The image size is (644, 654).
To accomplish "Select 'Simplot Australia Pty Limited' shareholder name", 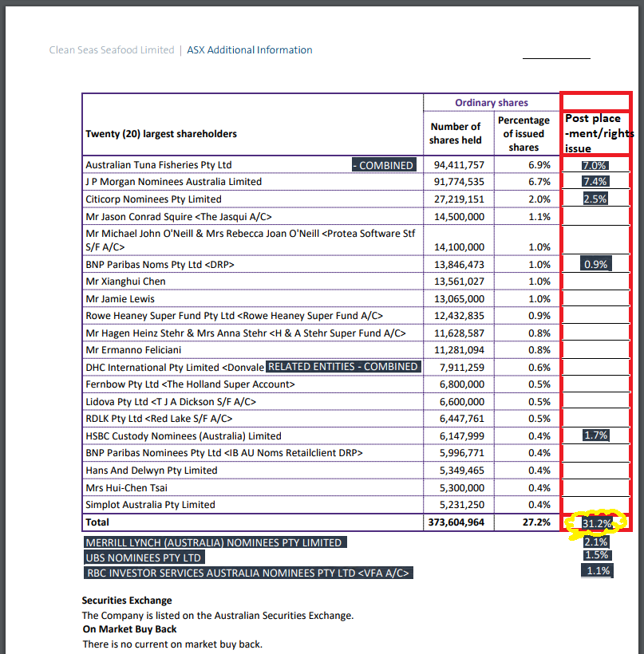I will point(150,505).
